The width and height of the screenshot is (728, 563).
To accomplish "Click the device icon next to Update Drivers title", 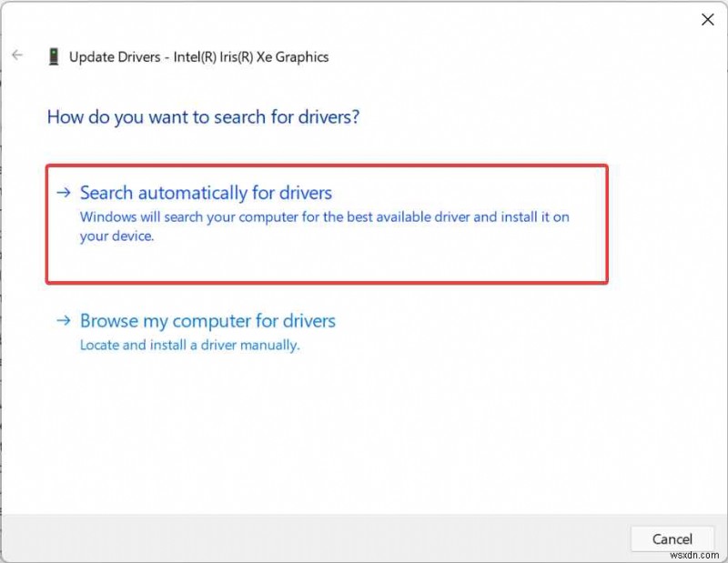I will click(54, 56).
